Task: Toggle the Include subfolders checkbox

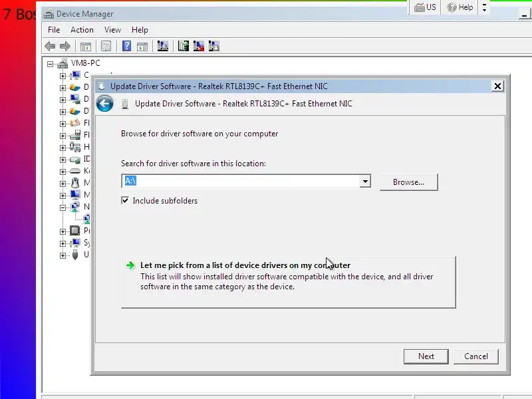Action: click(125, 201)
